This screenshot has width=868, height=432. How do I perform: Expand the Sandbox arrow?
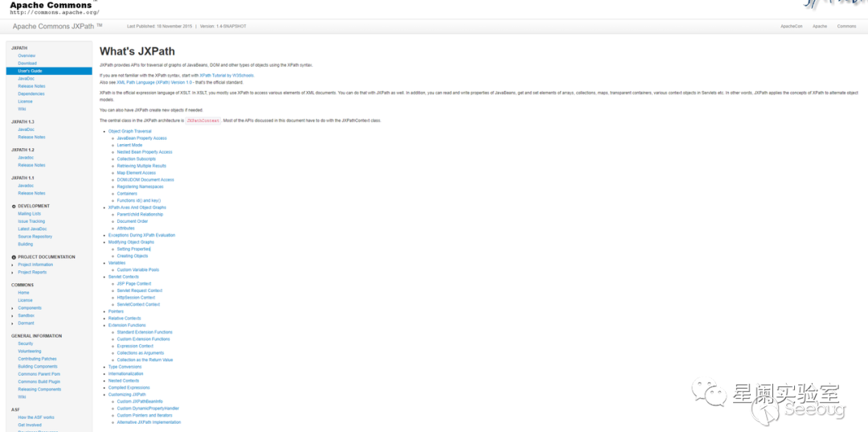click(13, 315)
